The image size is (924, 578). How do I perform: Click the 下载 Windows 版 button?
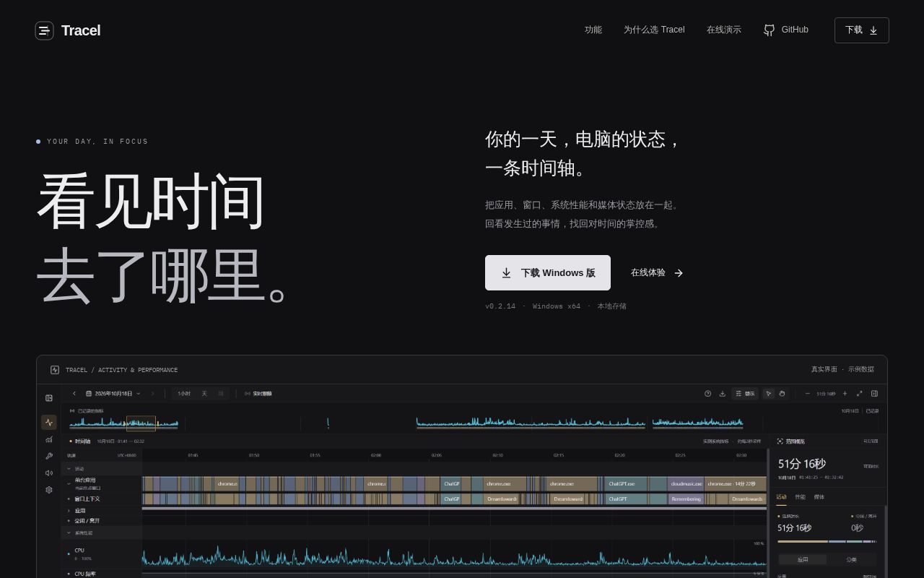click(x=548, y=272)
